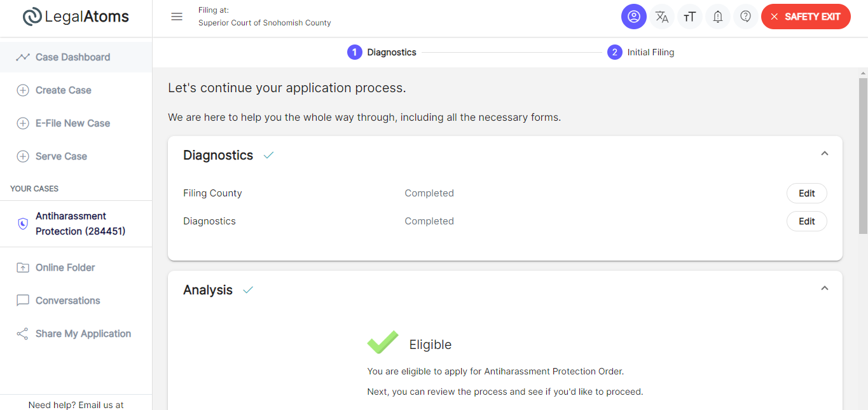
Task: Go to step 1 Diagnostics
Action: pos(382,52)
